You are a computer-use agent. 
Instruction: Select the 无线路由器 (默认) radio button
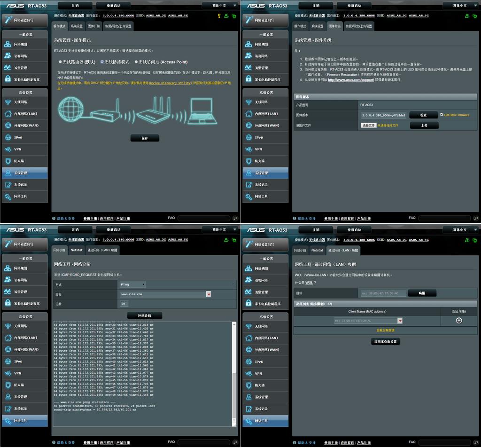[60, 62]
